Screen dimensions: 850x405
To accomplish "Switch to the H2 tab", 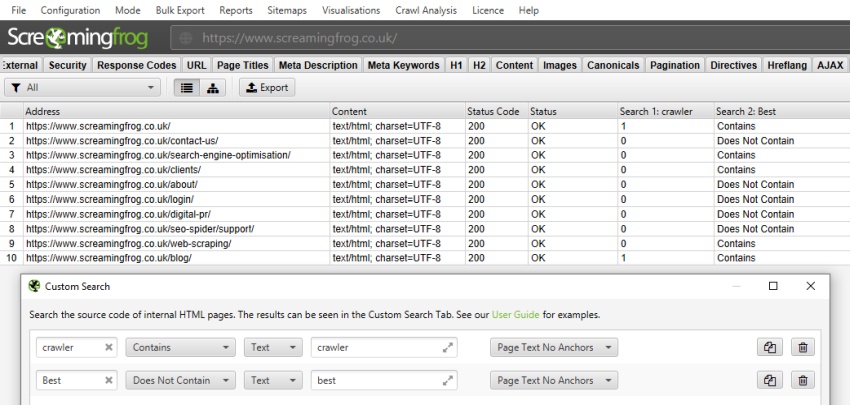I will 479,65.
